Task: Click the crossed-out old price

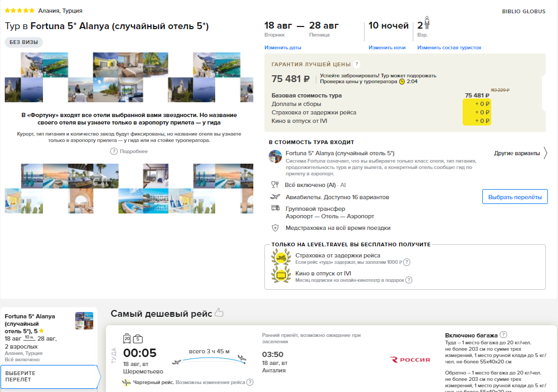Action: [x=500, y=90]
